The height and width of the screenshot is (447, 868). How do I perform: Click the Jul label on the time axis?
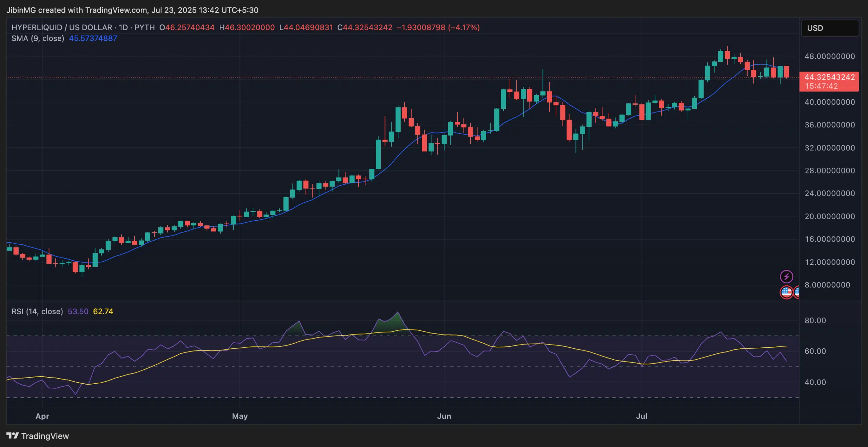(642, 416)
